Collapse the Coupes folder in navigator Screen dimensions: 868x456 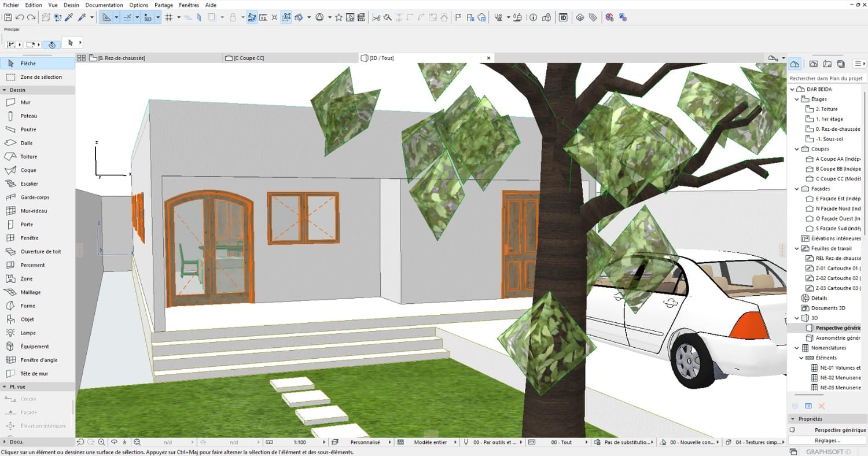tap(797, 149)
